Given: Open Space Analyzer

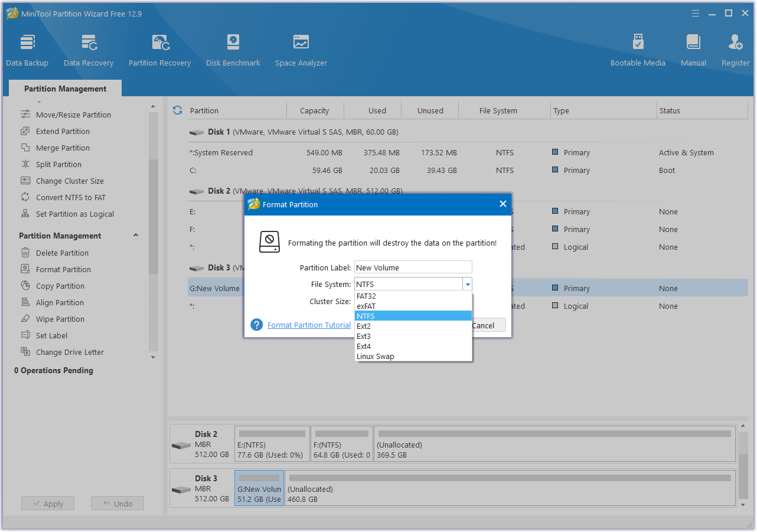Looking at the screenshot, I should [301, 51].
